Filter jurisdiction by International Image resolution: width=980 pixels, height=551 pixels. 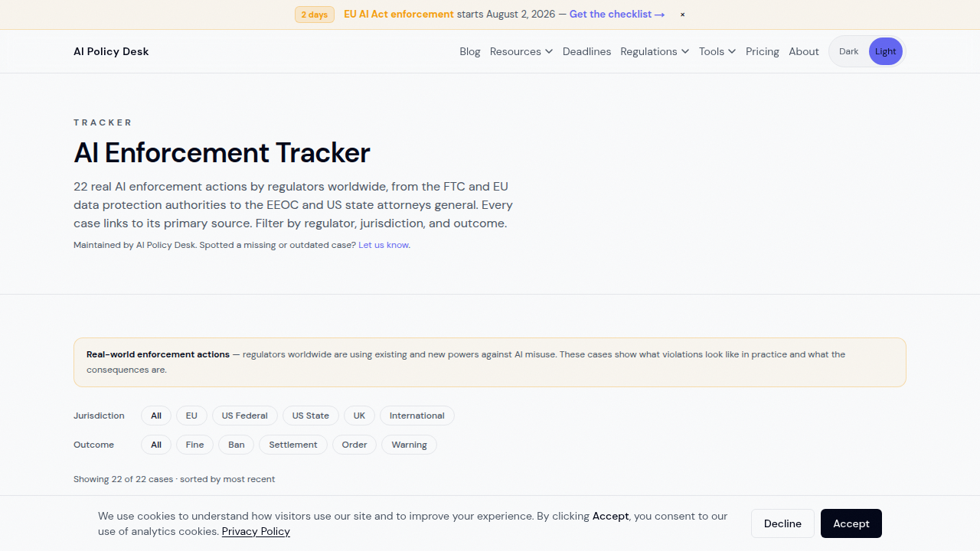tap(417, 416)
